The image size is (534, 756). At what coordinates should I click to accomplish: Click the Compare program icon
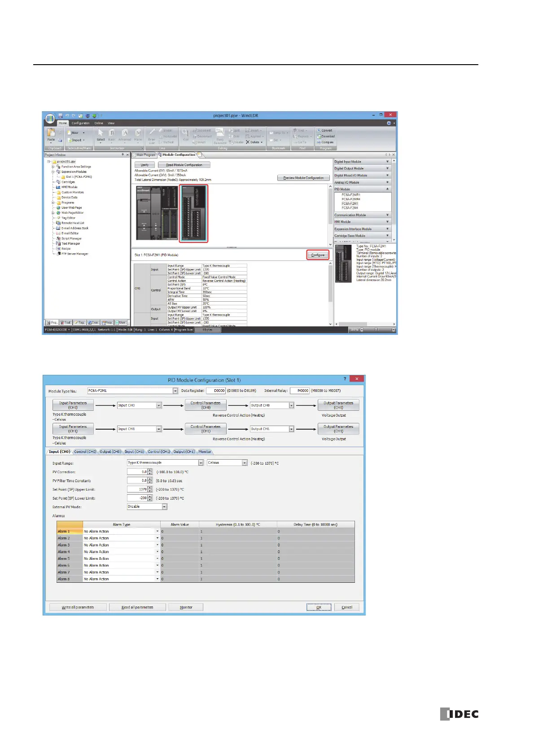(x=319, y=142)
